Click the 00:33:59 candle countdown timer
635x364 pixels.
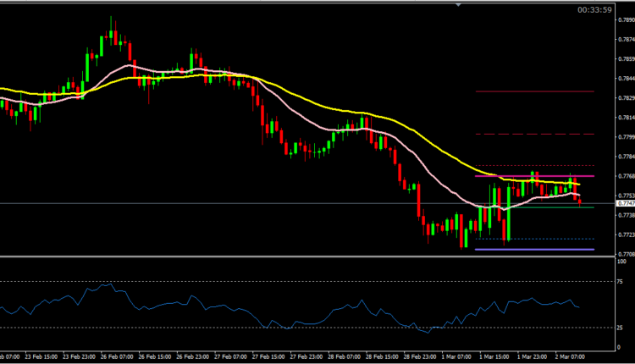594,10
